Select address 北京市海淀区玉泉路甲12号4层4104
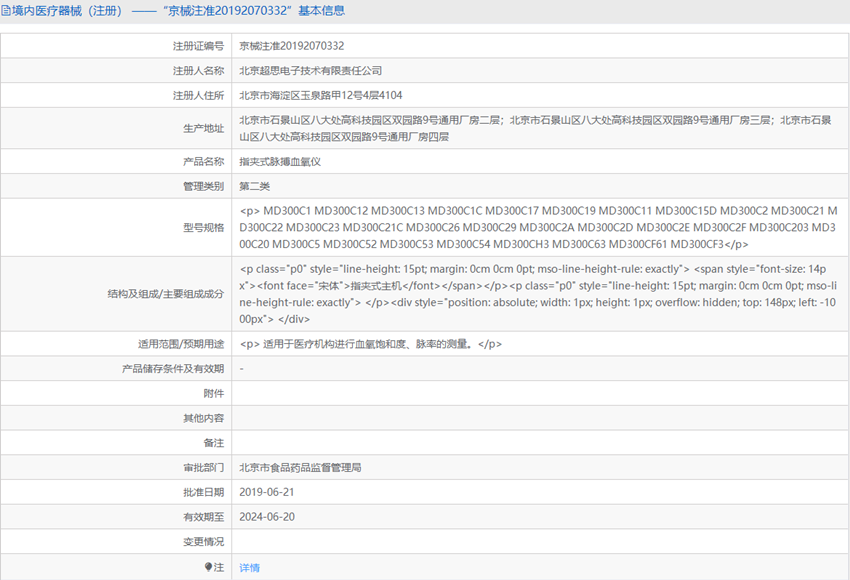This screenshot has width=850, height=580. coord(321,95)
